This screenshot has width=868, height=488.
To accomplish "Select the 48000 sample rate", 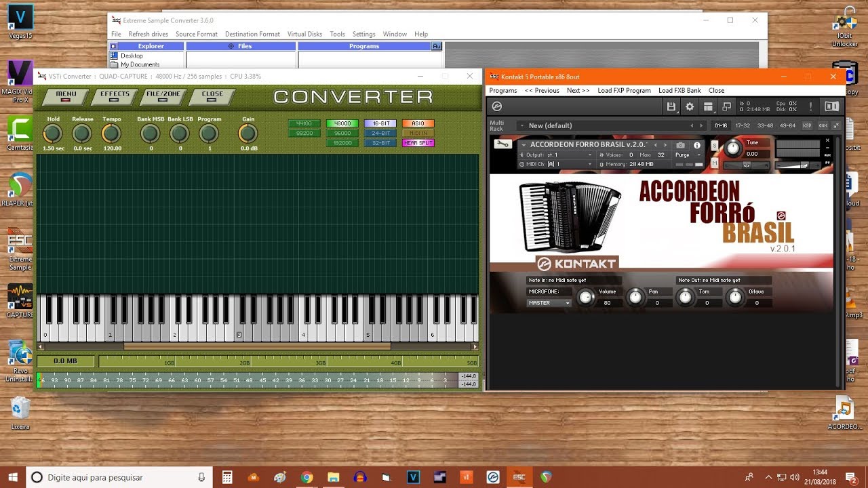I will tap(342, 123).
